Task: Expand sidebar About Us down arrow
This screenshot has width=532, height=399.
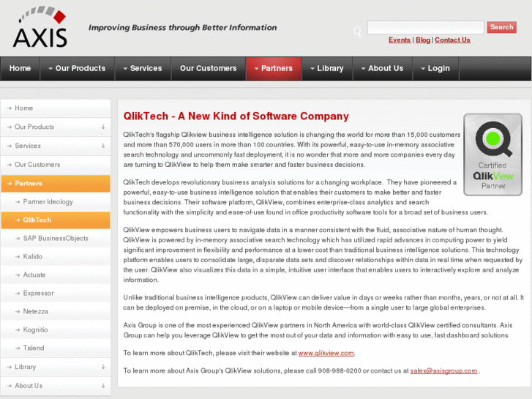Action: 103,386
